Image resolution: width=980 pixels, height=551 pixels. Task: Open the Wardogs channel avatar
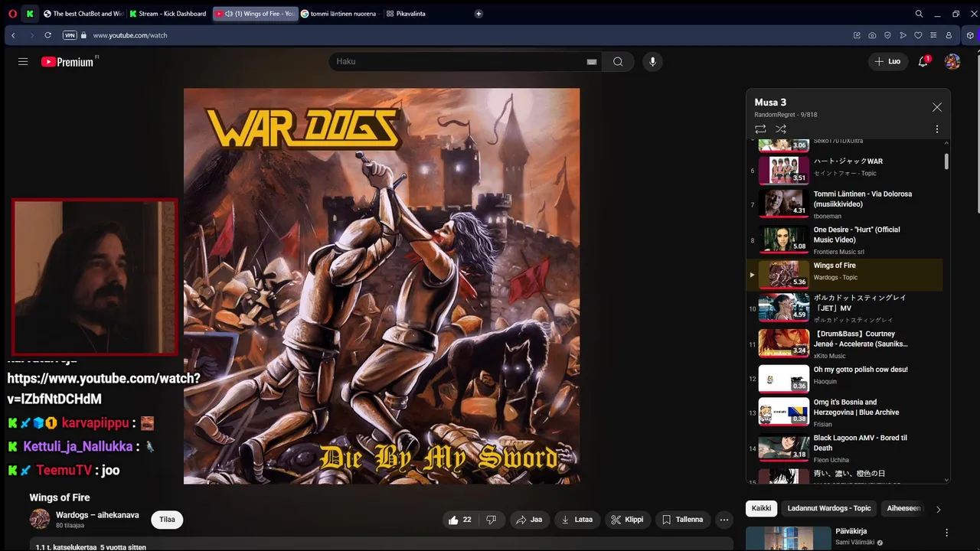40,519
